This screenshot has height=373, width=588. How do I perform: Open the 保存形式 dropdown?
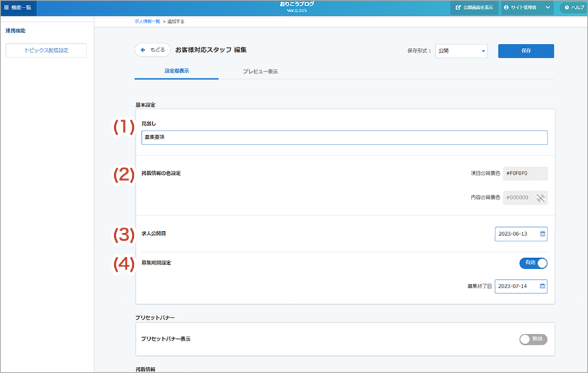point(462,51)
